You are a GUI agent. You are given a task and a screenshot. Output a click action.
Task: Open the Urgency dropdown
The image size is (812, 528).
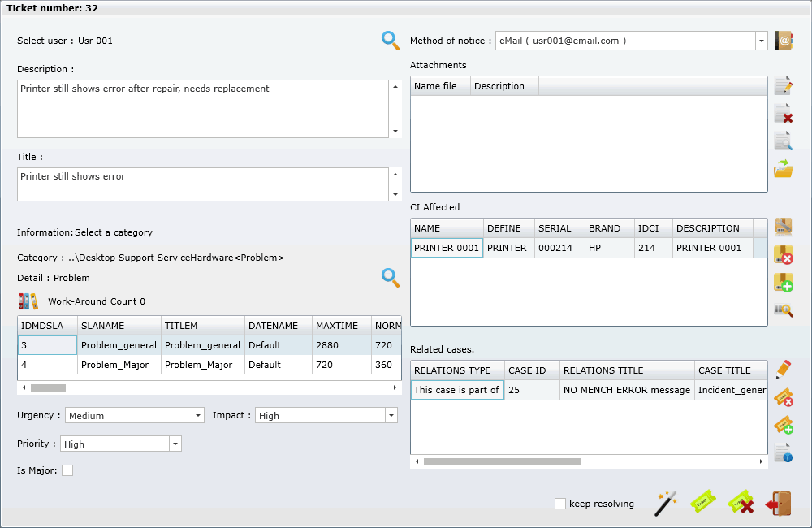(198, 416)
